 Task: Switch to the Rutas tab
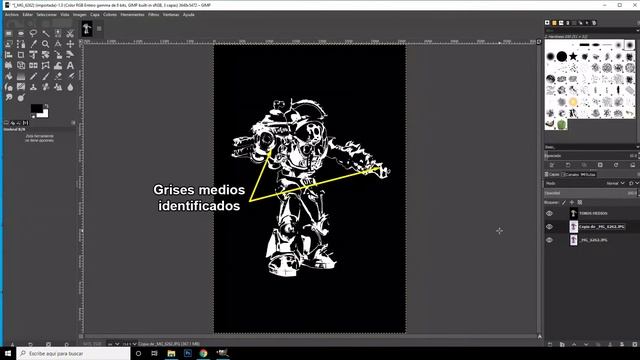click(x=588, y=174)
